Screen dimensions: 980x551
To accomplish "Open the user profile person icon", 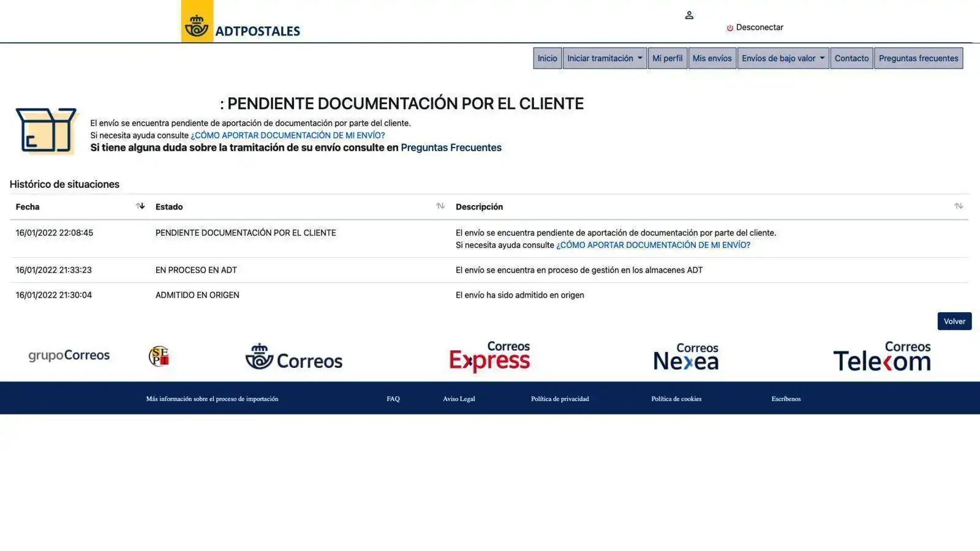I will click(x=689, y=15).
